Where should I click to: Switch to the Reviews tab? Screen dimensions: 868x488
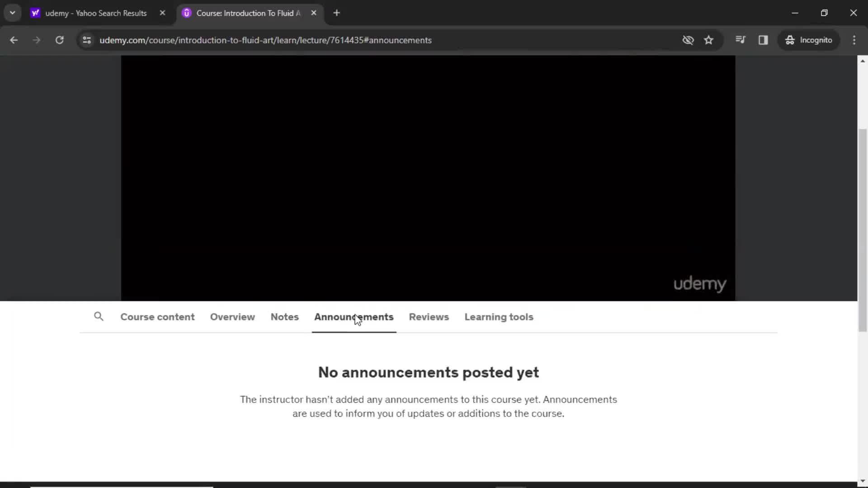429,316
